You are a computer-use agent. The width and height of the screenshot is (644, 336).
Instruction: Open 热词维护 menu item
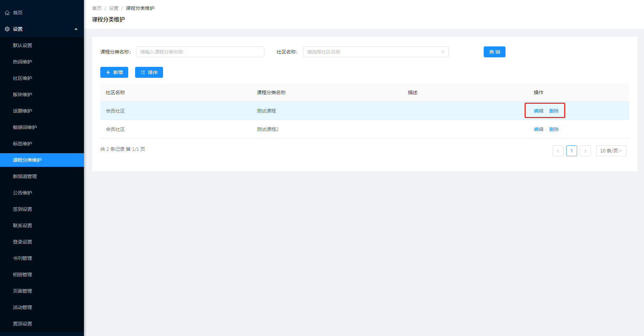click(x=23, y=62)
